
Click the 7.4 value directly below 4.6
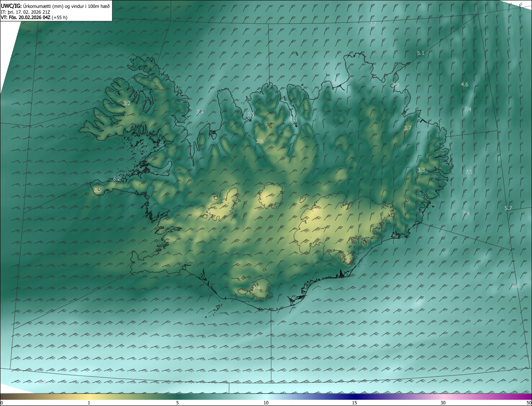[468, 110]
